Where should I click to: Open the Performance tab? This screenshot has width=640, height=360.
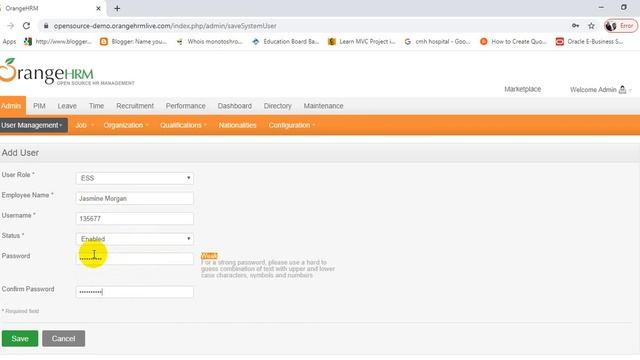tap(185, 106)
